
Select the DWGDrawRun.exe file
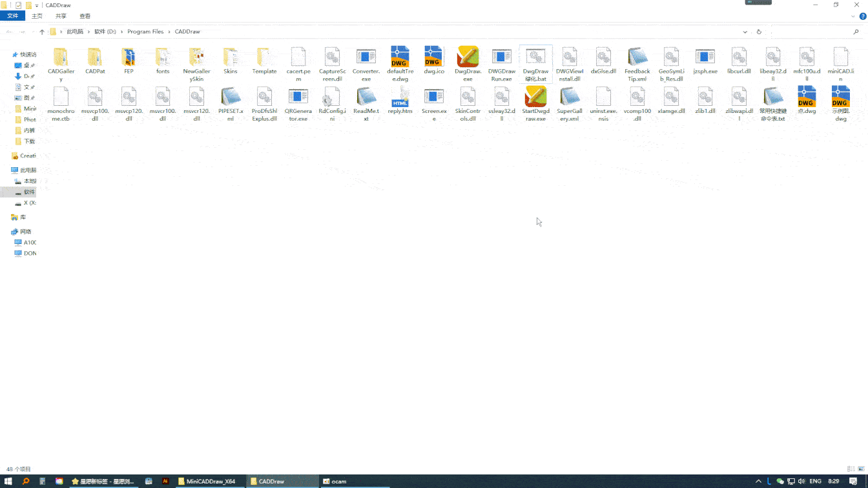[x=502, y=65]
